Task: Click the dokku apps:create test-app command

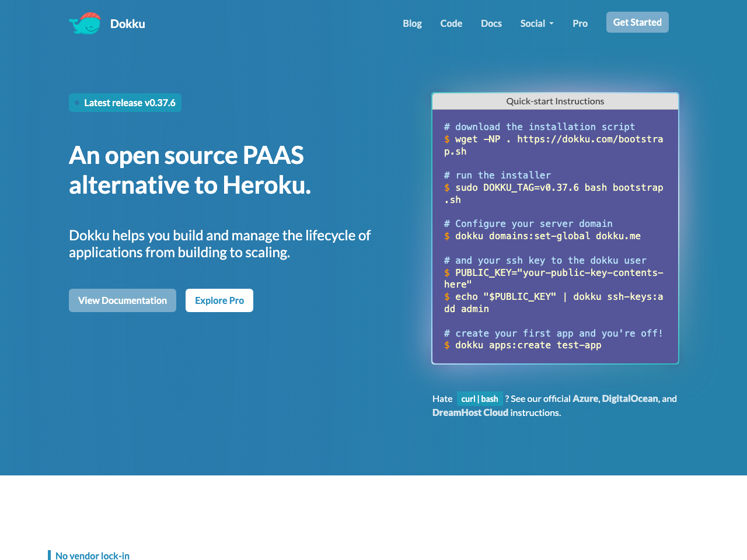Action: 528,345
